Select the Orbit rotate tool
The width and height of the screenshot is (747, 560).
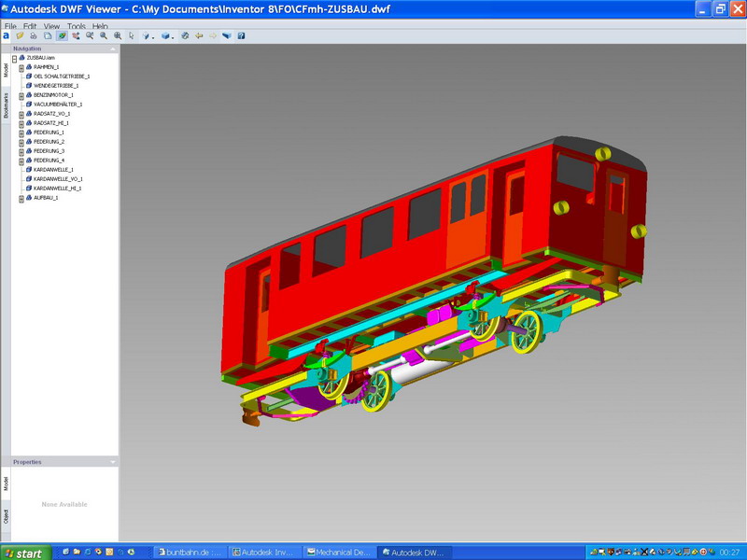coord(185,35)
